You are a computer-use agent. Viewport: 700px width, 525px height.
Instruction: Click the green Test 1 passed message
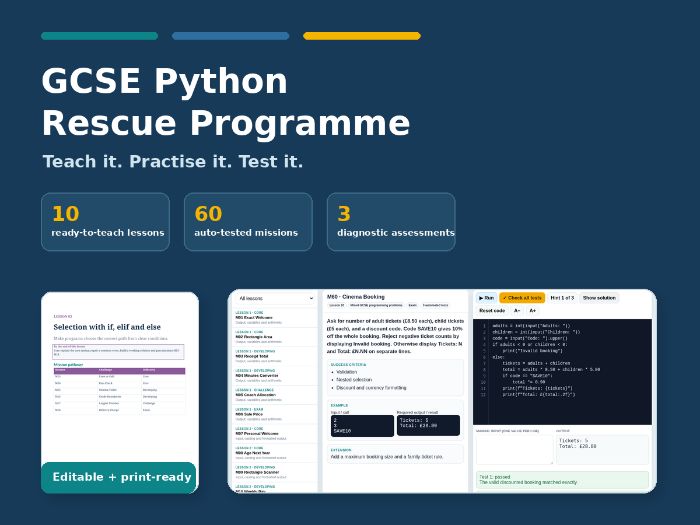tap(562, 480)
